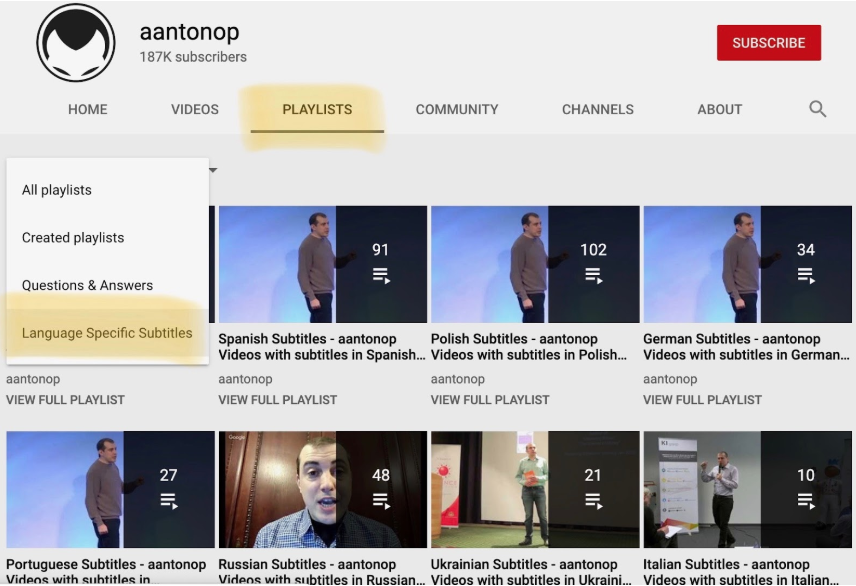Click the Portuguese Subtitles playlist thumbnail
This screenshot has width=856, height=586.
pos(110,489)
